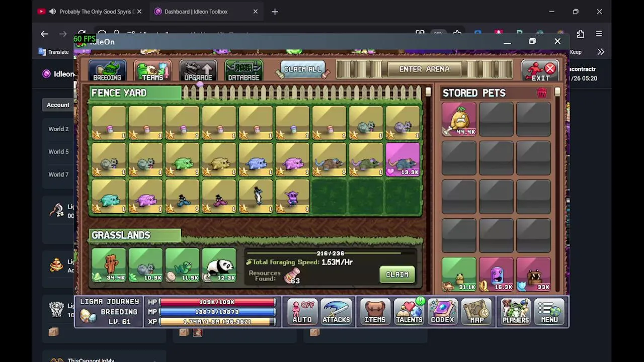Select World 7 in Toolbox sidebar
The image size is (644, 362).
(x=58, y=175)
